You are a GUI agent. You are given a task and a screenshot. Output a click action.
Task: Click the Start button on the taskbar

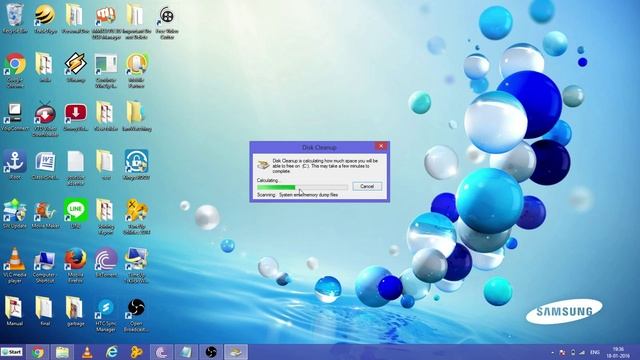click(x=12, y=352)
